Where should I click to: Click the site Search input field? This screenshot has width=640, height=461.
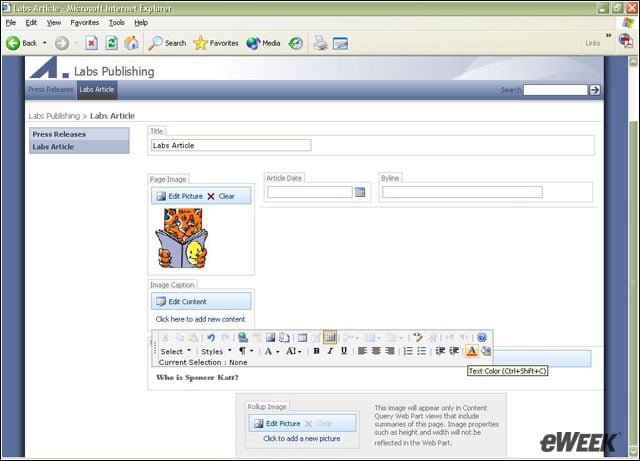[x=556, y=90]
